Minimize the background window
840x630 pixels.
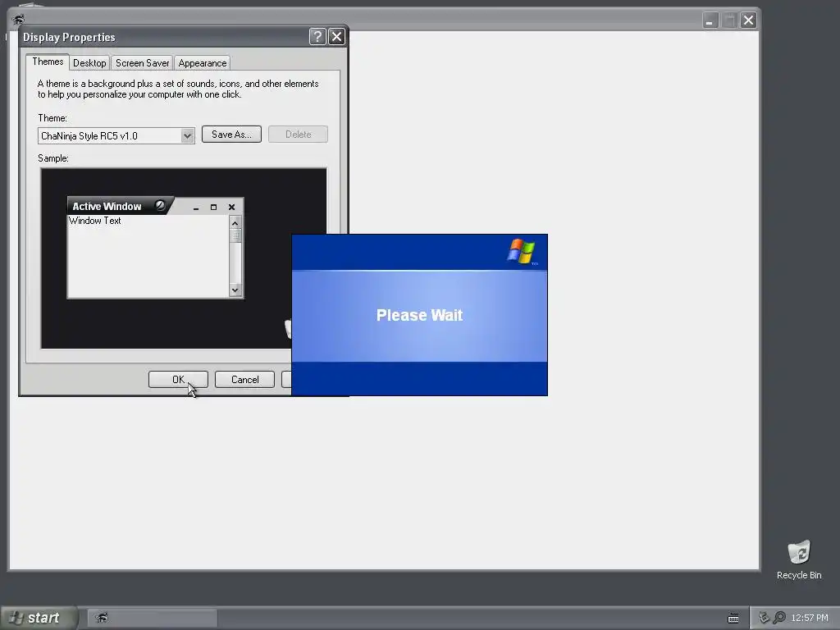[710, 21]
